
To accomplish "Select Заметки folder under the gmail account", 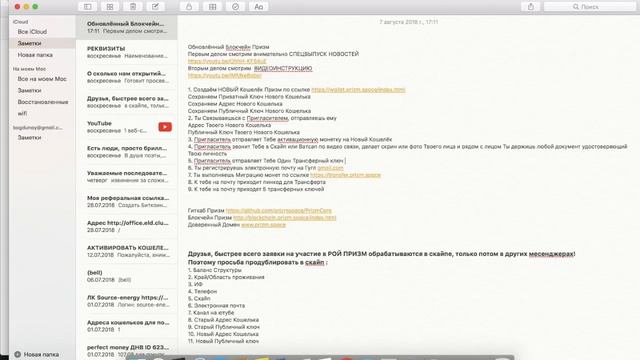I will coord(29,138).
